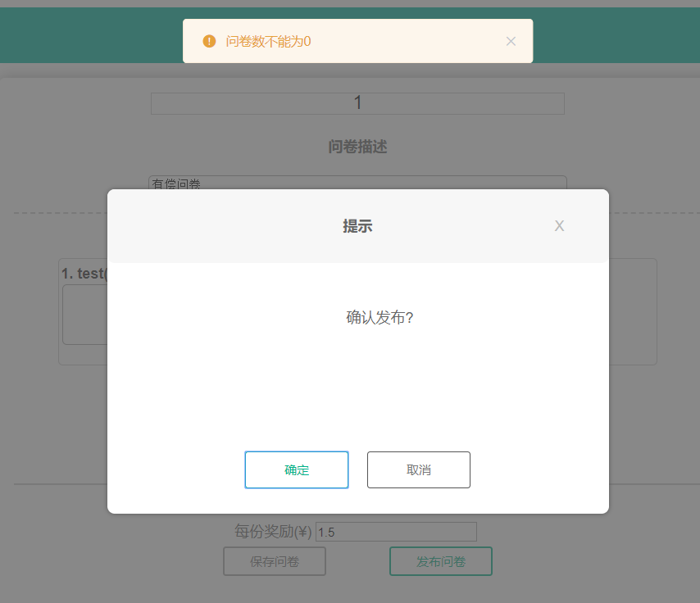This screenshot has height=603, width=700.
Task: Click the '问卷数不能为0' toast message text
Action: point(268,41)
